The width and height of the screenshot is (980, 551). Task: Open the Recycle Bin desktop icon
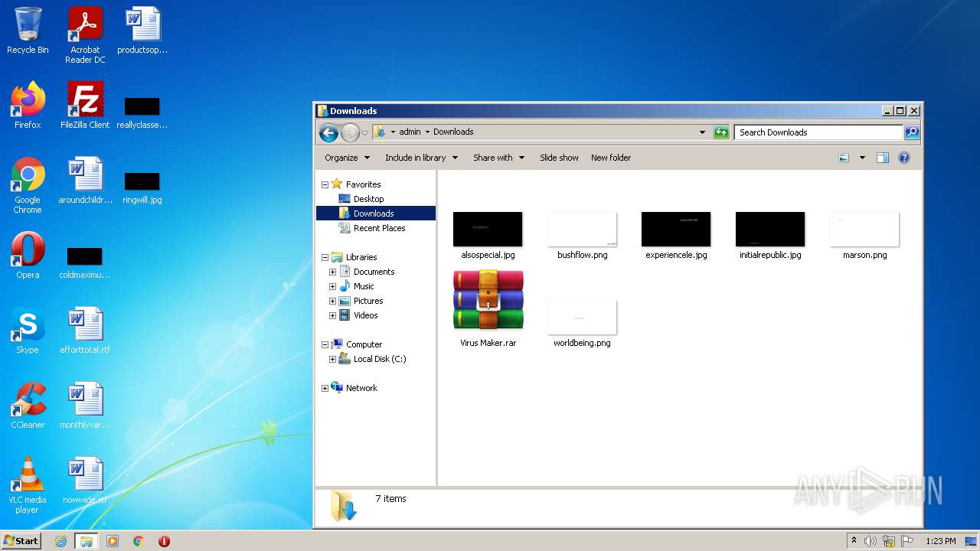coord(28,31)
